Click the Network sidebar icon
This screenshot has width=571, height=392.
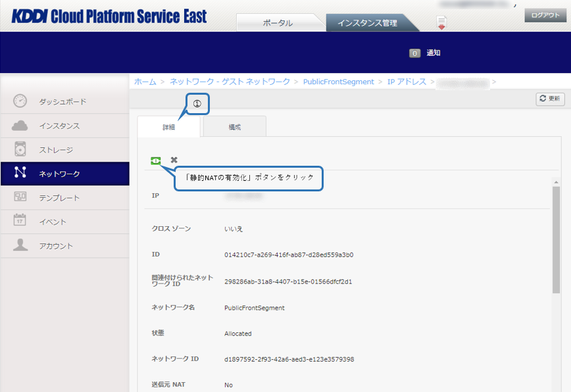[20, 172]
